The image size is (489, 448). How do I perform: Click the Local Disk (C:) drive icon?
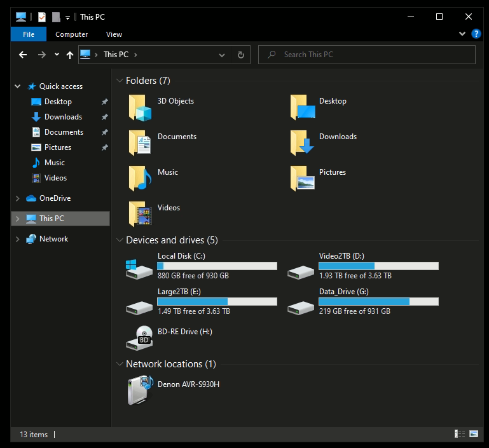click(139, 268)
